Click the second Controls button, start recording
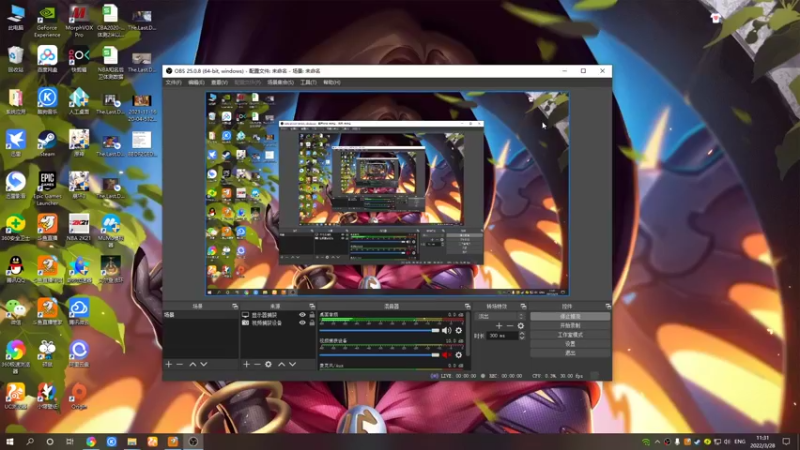Viewport: 800px width, 450px height. tap(570, 326)
